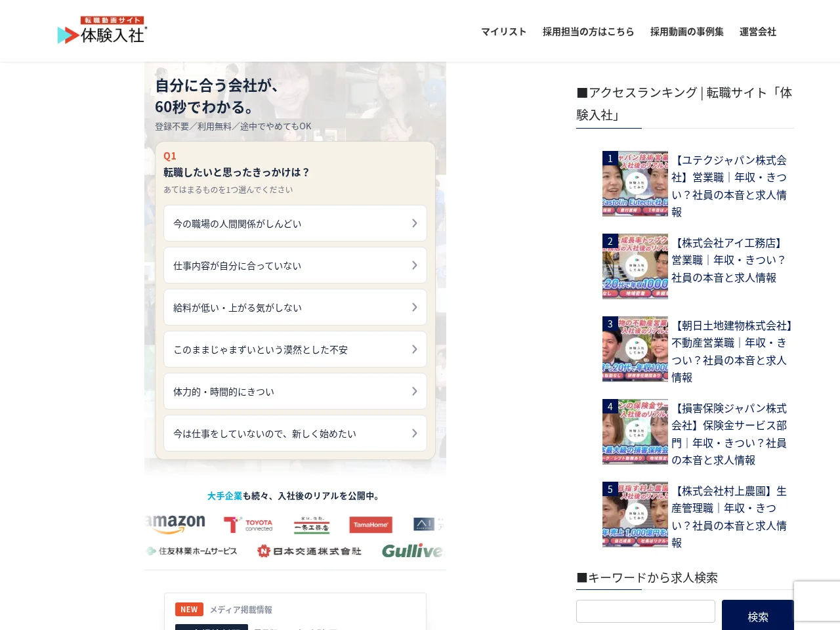Click chevron arrow on 給料が低い row

click(414, 307)
